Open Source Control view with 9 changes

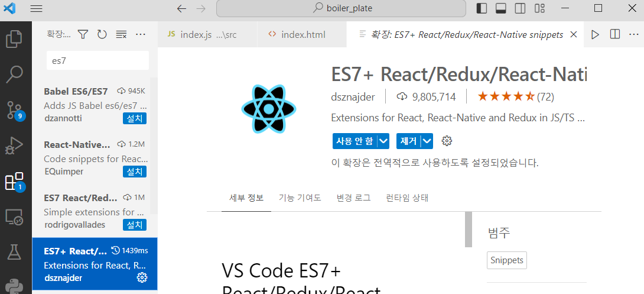pyautogui.click(x=15, y=109)
